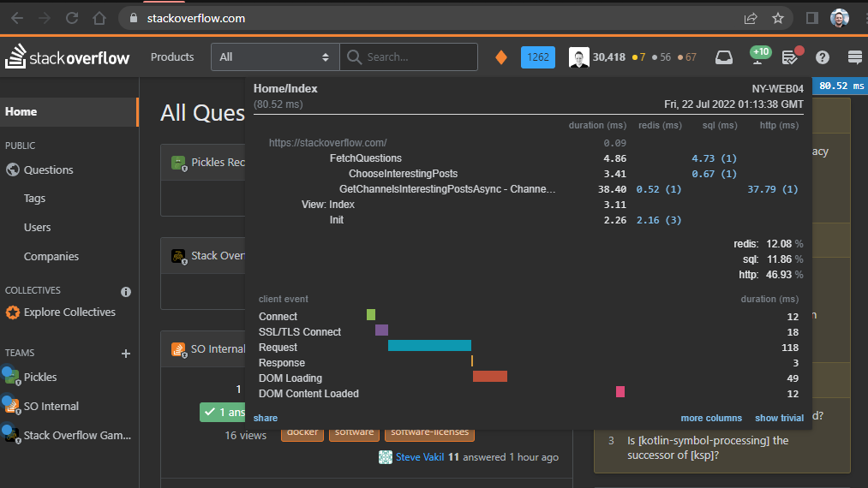Expand the All search scope dropdown
868x488 pixels.
click(274, 57)
